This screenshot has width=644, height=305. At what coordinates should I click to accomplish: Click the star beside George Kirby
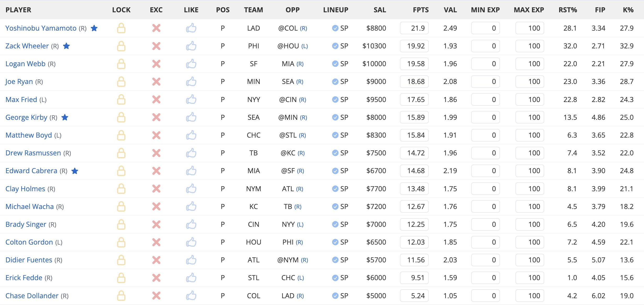click(65, 117)
